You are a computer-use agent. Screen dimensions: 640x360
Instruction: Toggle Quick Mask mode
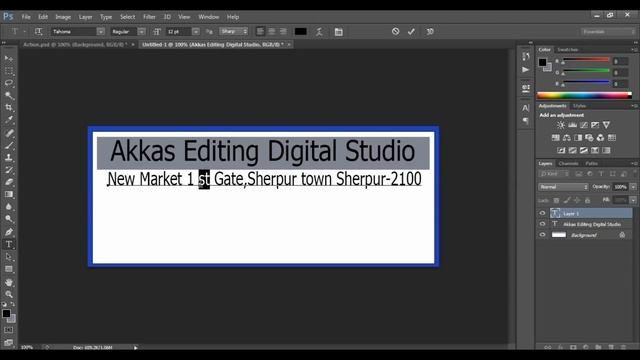coord(9,330)
